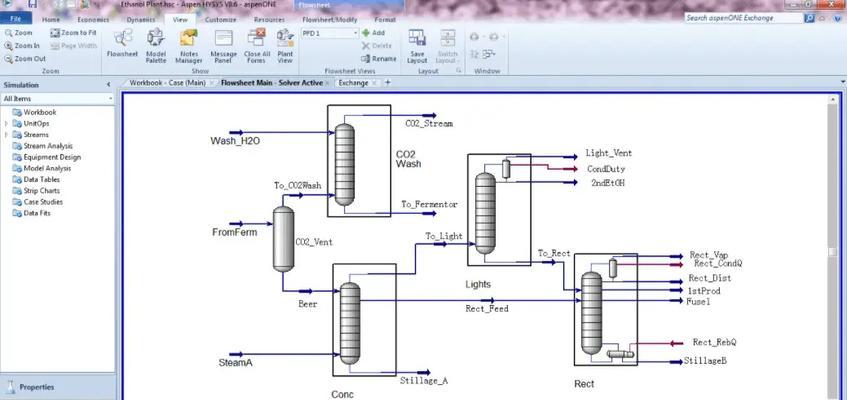Close the Exchange tab

click(374, 83)
